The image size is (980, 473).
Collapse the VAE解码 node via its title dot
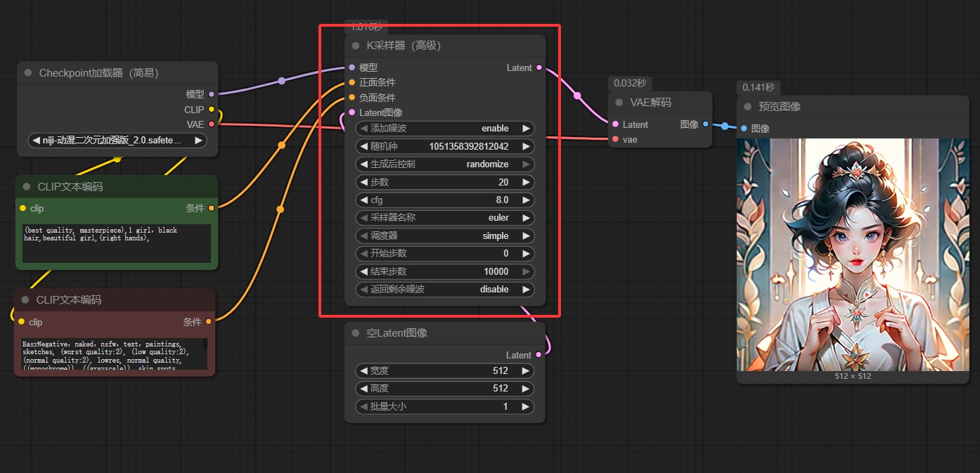[619, 103]
